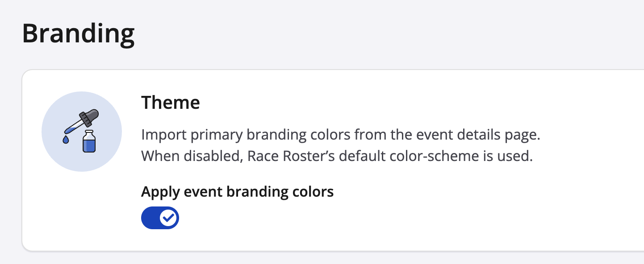Click the "Branding" page title
Image resolution: width=644 pixels, height=264 pixels.
78,33
